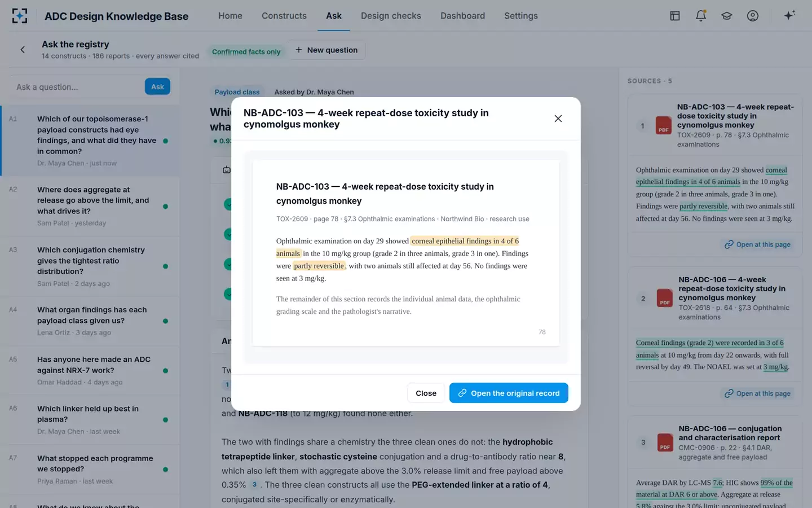This screenshot has width=812, height=508.
Task: Open NB-ADC-106 toxicity source at this page
Action: [758, 393]
